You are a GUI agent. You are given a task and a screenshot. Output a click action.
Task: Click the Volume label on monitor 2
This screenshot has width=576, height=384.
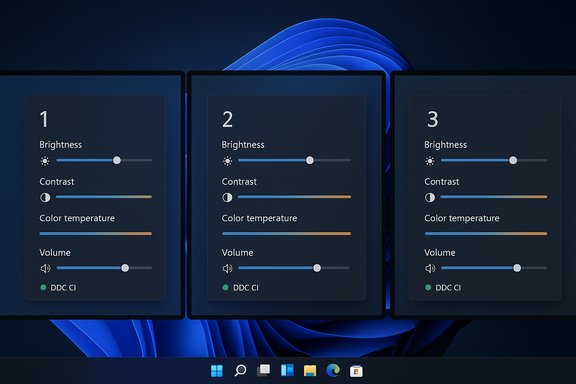click(x=237, y=253)
